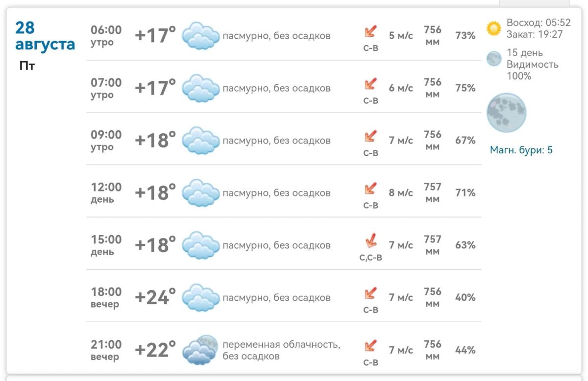This screenshot has height=381, width=588.
Task: Click the Пт weekday label
Action: 27,66
